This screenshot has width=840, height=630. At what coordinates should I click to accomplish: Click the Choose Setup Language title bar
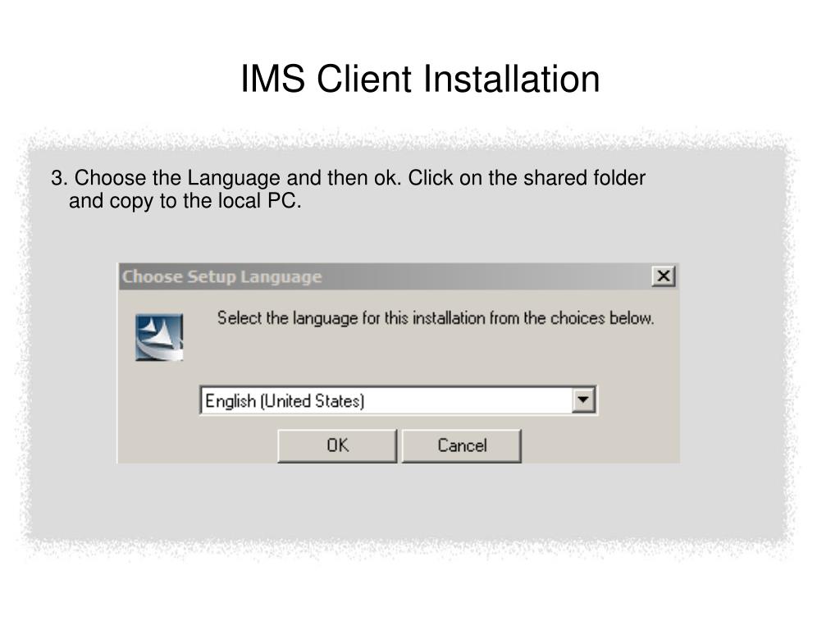click(x=399, y=276)
